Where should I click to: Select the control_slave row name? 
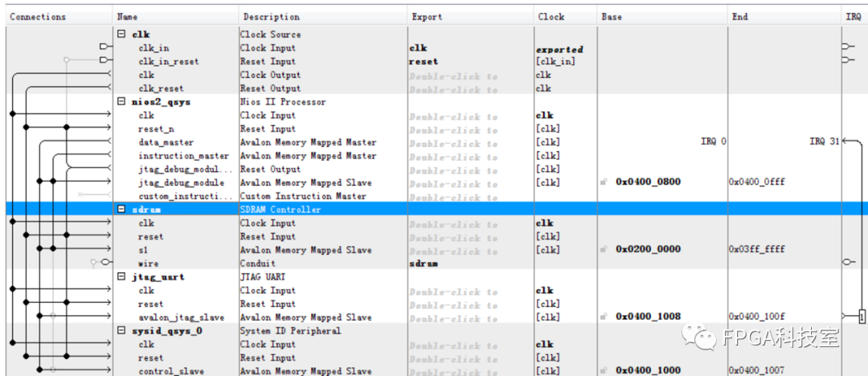171,371
